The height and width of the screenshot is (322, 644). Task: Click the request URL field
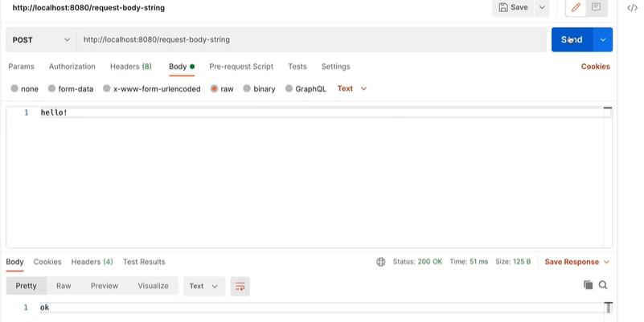click(311, 40)
